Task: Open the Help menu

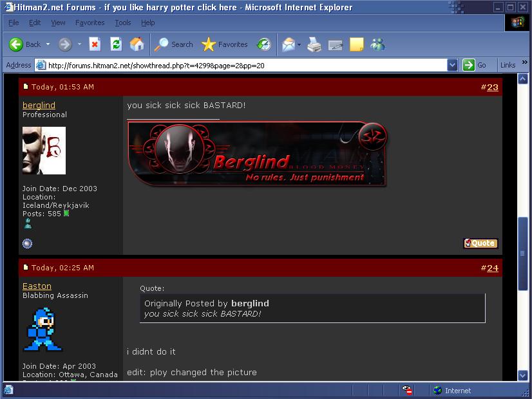Action: click(148, 23)
